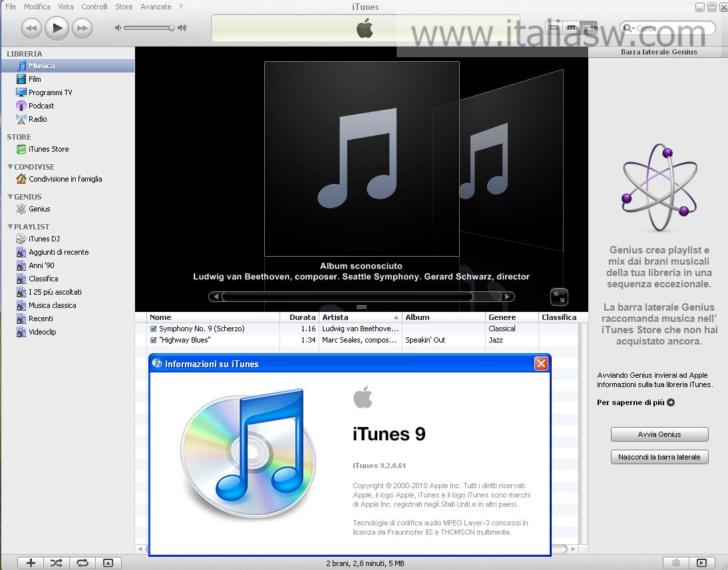The width and height of the screenshot is (728, 570).
Task: Select the Marc Seales artist cell
Action: click(x=360, y=341)
